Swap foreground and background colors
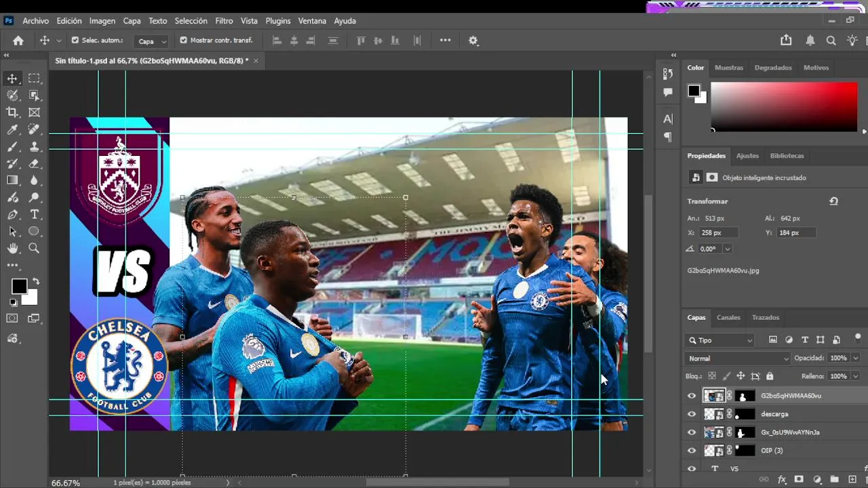868x488 pixels. click(x=35, y=281)
